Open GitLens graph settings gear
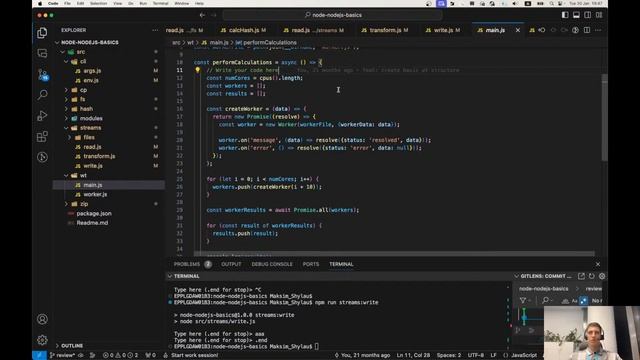 602,276
